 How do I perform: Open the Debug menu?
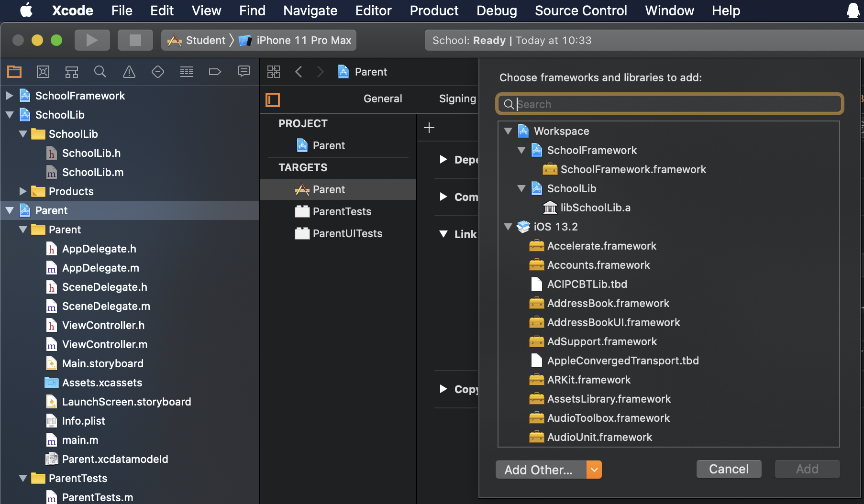pos(497,10)
